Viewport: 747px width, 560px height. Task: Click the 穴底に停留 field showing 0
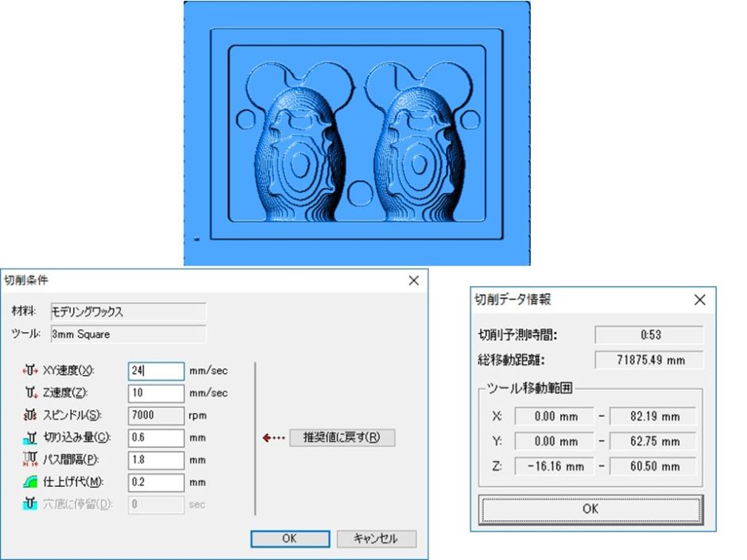tap(156, 504)
